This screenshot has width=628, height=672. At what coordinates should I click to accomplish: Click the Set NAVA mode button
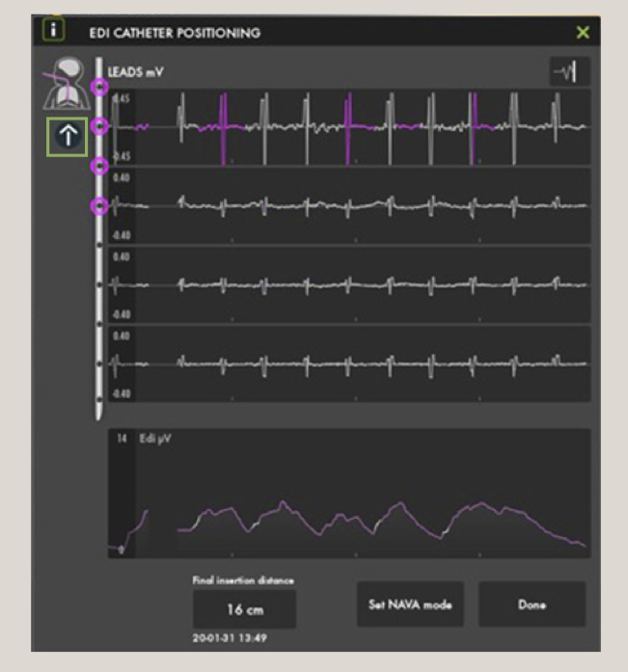pyautogui.click(x=410, y=605)
